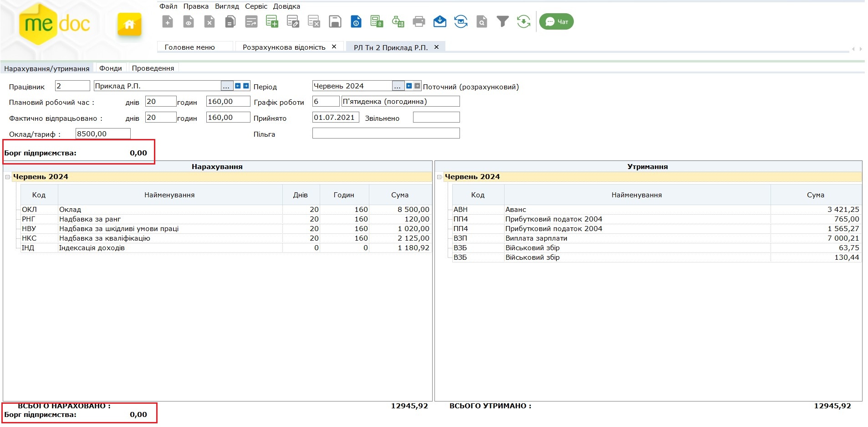
Task: Click the create new document icon
Action: [168, 21]
